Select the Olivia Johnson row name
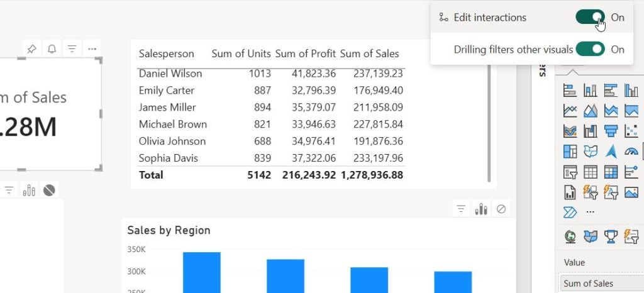The image size is (644, 293). [x=172, y=141]
